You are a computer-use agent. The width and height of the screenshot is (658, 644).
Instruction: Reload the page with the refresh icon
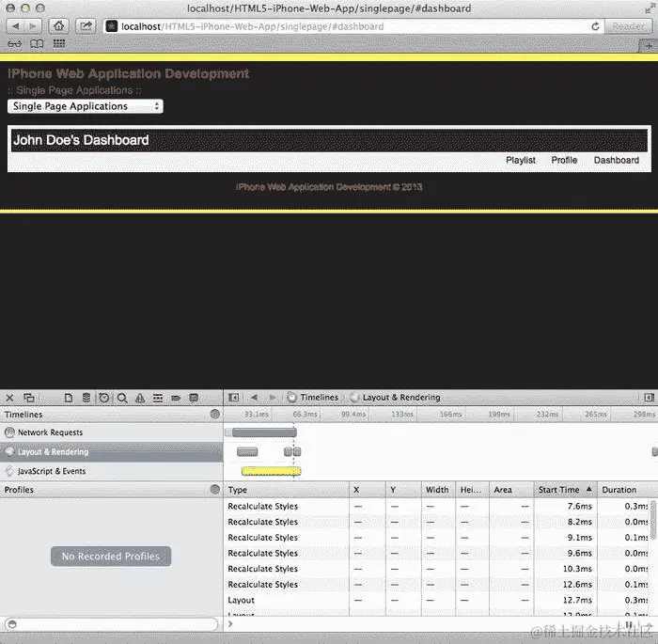coord(595,26)
